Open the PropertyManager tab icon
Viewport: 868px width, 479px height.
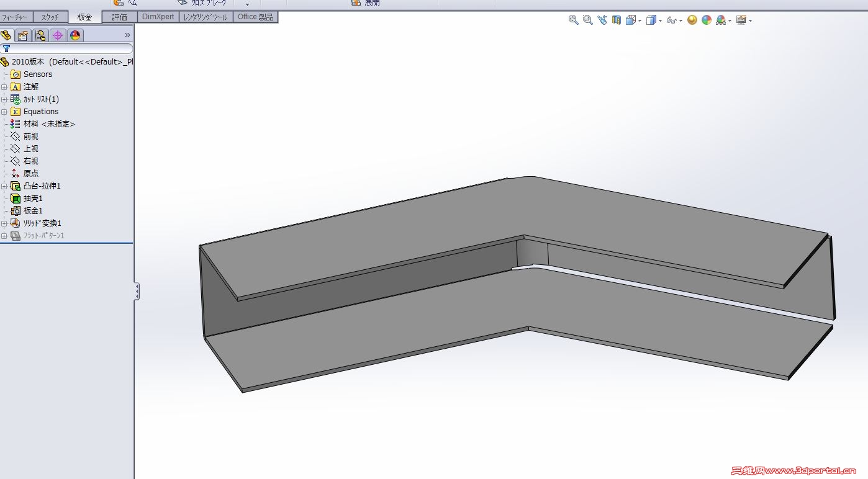point(23,35)
